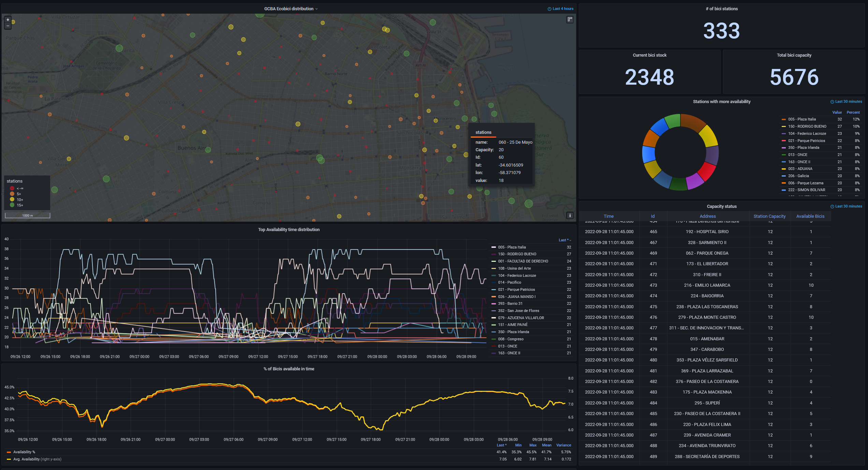Click the green station marker near Parque Chas
868x470 pixels.
pos(119,48)
